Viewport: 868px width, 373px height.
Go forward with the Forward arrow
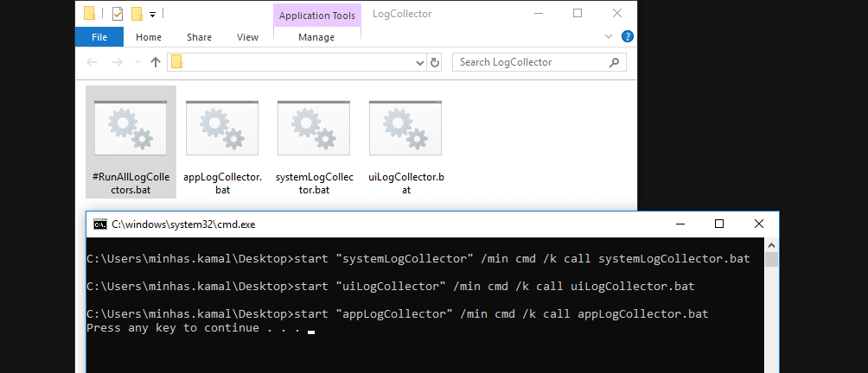tap(117, 62)
